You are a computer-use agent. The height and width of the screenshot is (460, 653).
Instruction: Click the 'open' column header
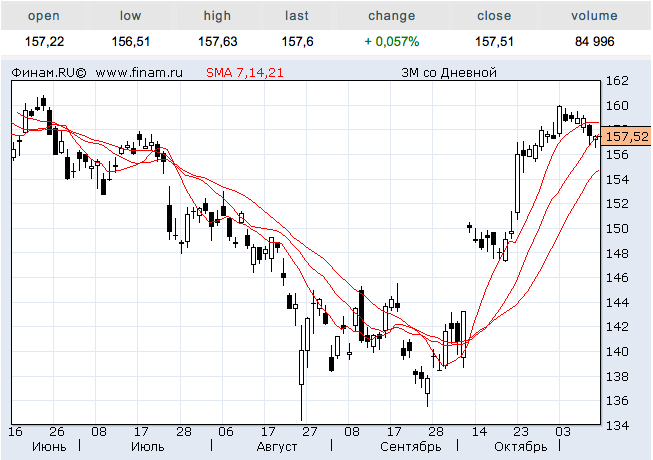(x=44, y=16)
